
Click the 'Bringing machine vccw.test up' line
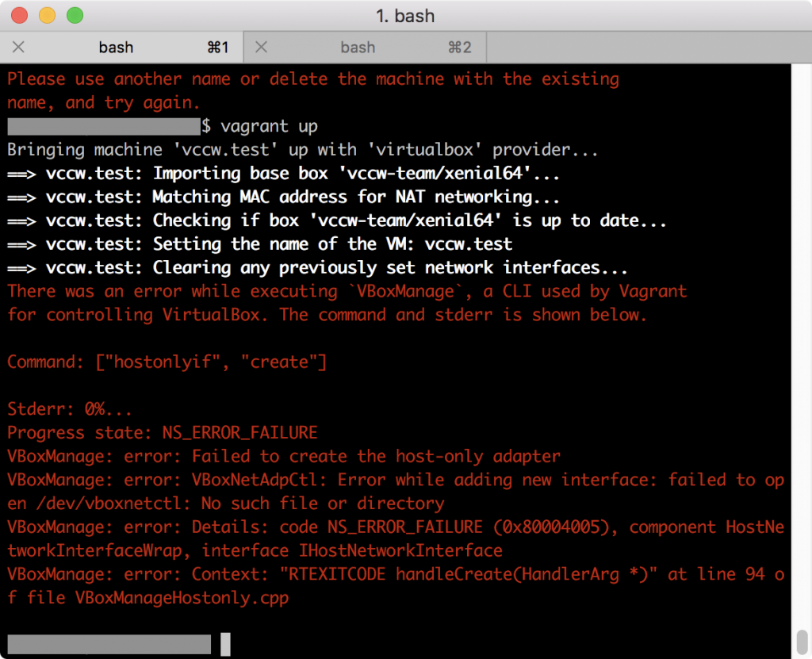click(302, 150)
